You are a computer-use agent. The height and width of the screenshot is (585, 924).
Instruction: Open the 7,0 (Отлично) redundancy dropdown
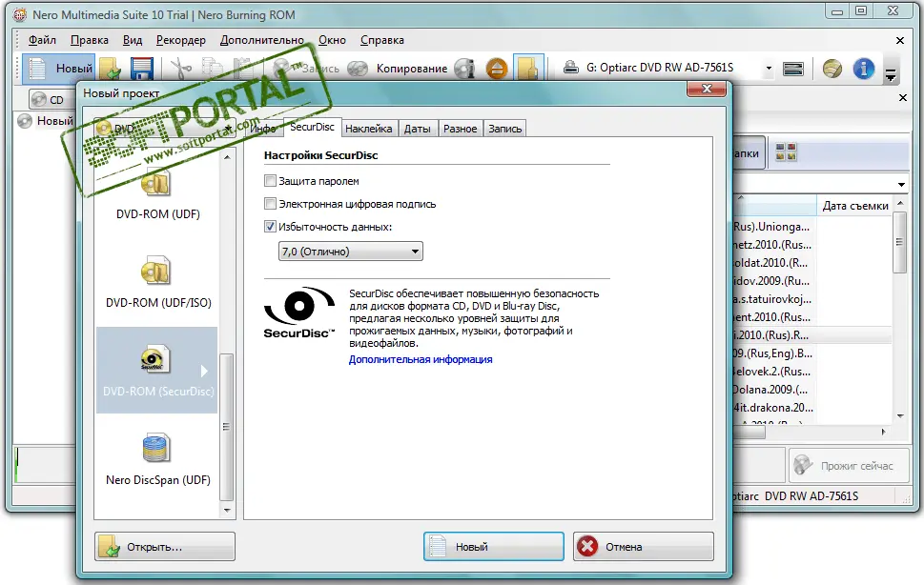tap(350, 252)
